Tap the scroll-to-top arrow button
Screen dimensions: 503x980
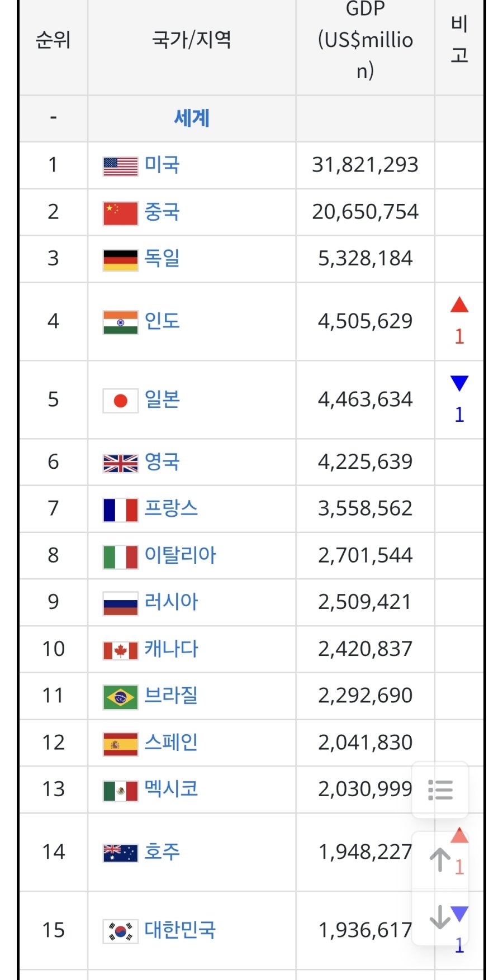(x=440, y=860)
